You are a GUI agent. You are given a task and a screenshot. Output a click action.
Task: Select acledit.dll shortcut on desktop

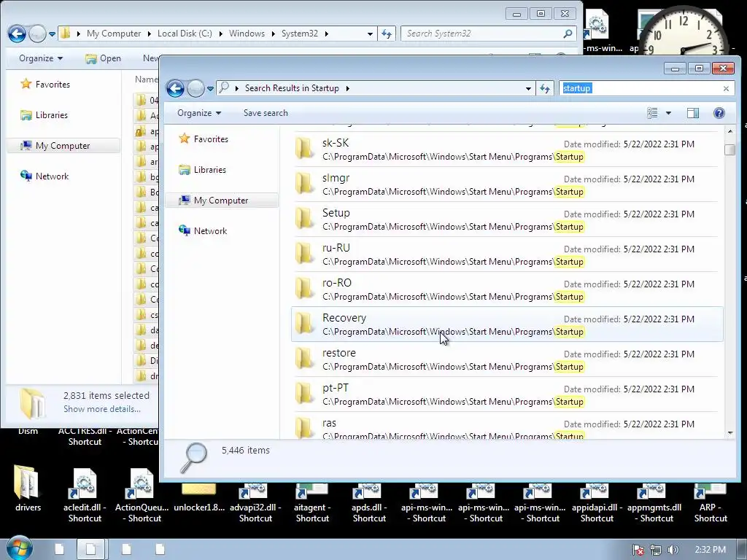(85, 494)
